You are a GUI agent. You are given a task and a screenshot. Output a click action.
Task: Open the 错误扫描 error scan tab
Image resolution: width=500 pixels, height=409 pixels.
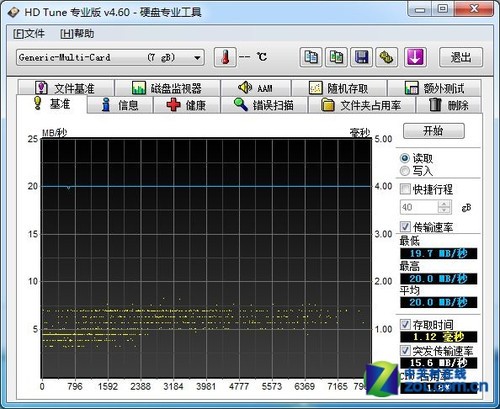click(264, 105)
